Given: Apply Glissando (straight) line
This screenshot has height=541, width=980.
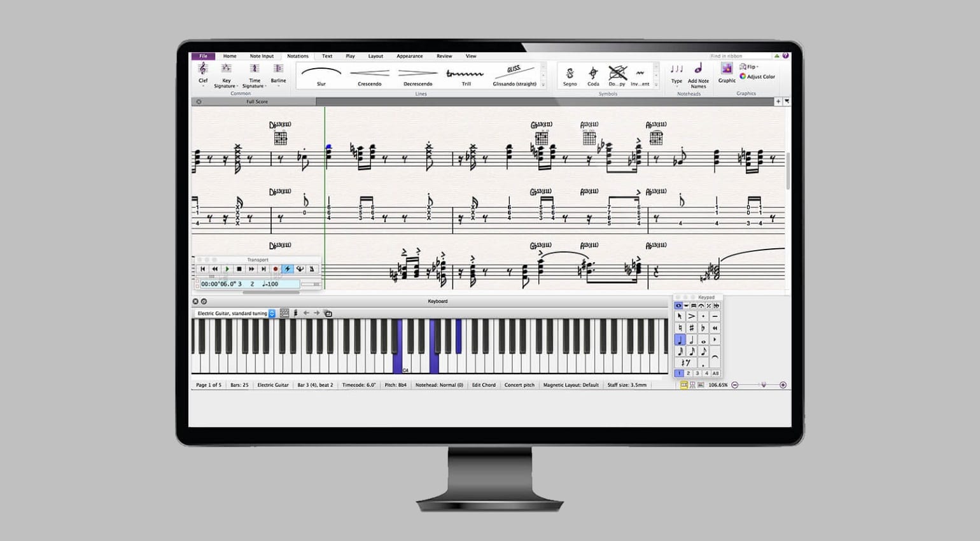Looking at the screenshot, I should pyautogui.click(x=514, y=73).
